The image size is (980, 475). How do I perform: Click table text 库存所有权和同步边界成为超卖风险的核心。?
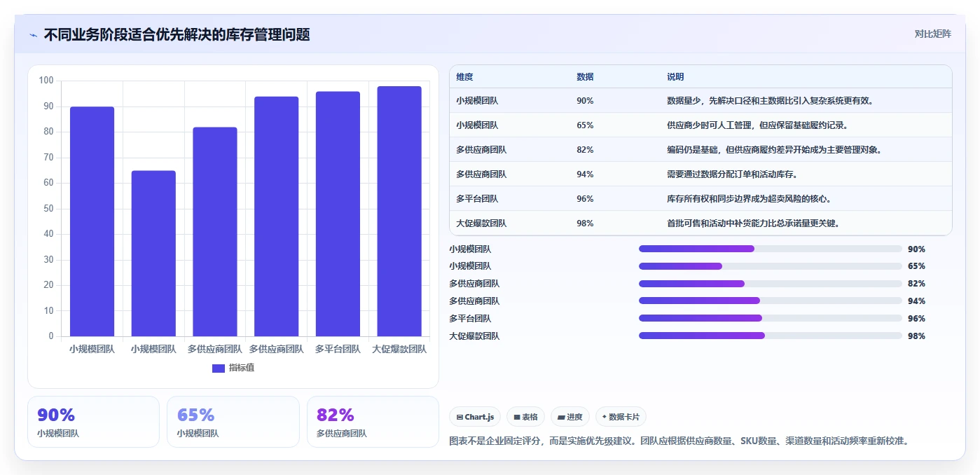click(x=749, y=199)
